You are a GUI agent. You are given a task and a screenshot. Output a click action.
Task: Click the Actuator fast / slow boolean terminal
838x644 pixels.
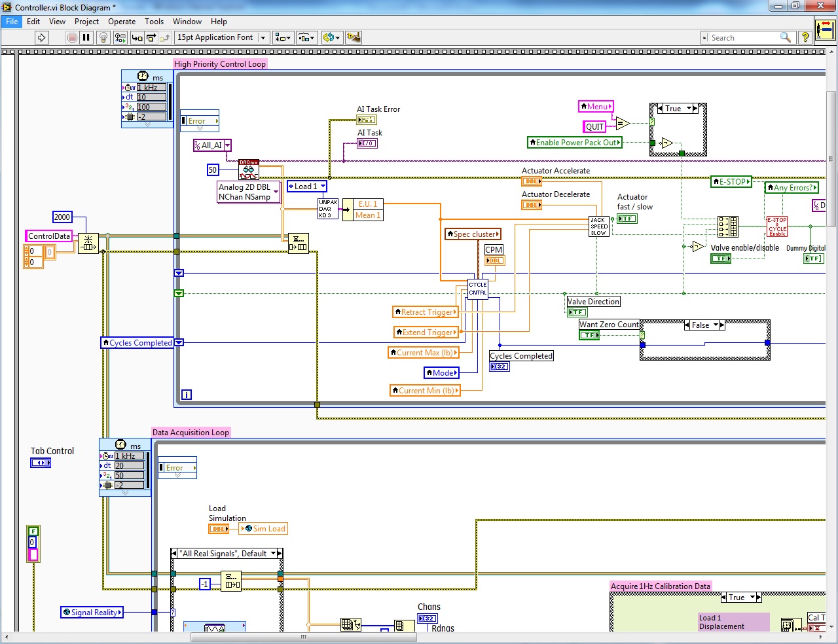pyautogui.click(x=627, y=219)
